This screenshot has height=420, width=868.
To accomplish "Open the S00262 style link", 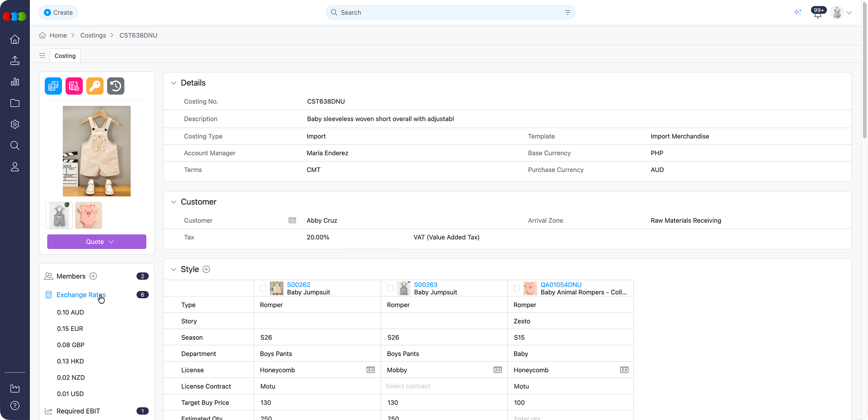I will pos(298,285).
